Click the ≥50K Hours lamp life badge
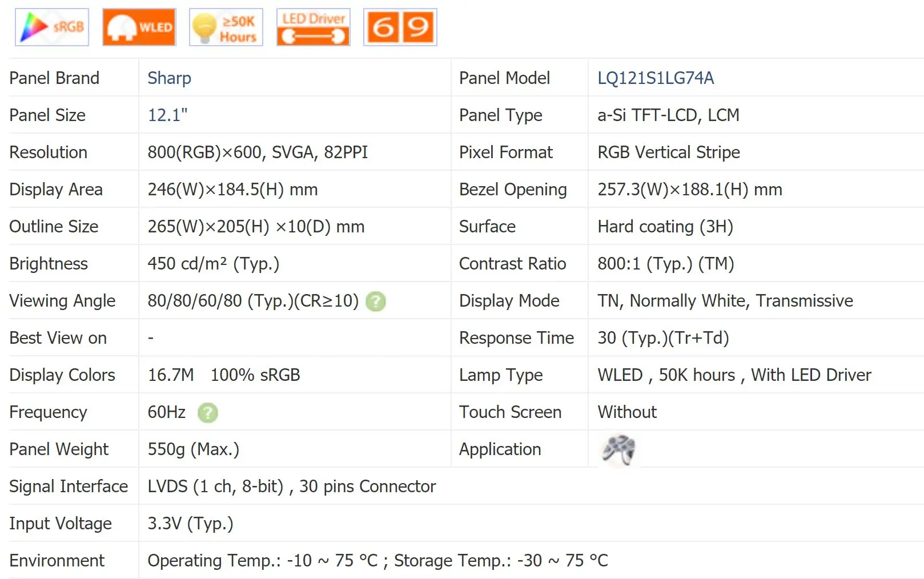This screenshot has height=579, width=924. (226, 27)
